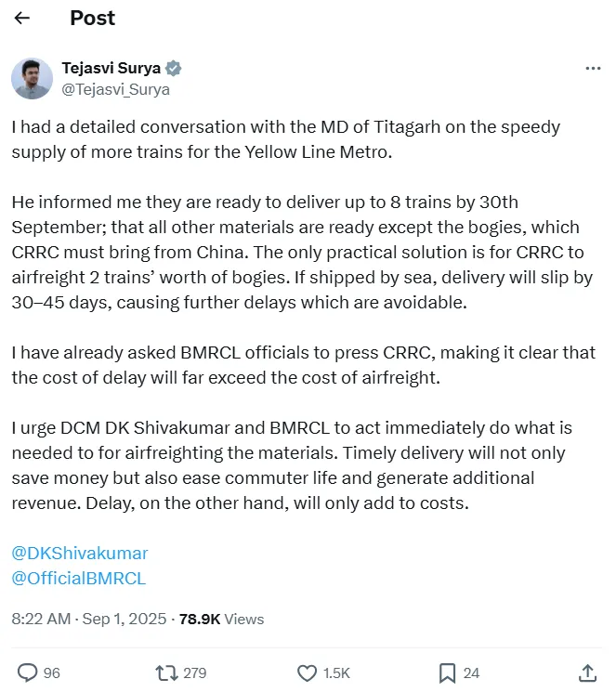Screen dimensions: 616x692
Task: Open the three-dot more options menu
Action: 593,69
